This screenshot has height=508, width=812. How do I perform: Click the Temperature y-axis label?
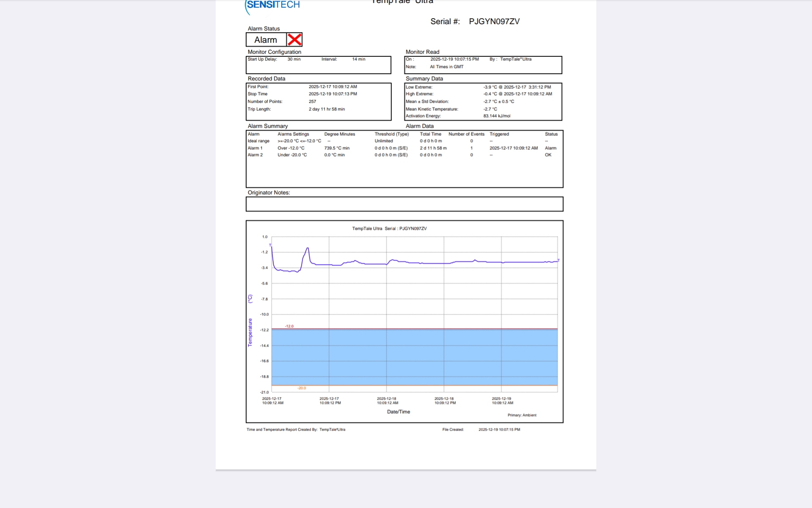(250, 332)
